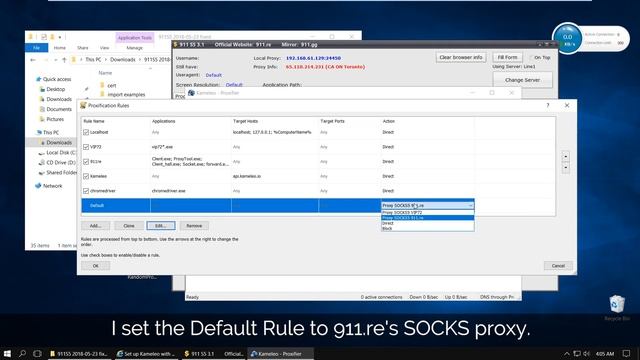Choose Proxy SOCKS5 911.re in dropdown list
The height and width of the screenshot is (360, 640).
pyautogui.click(x=427, y=218)
